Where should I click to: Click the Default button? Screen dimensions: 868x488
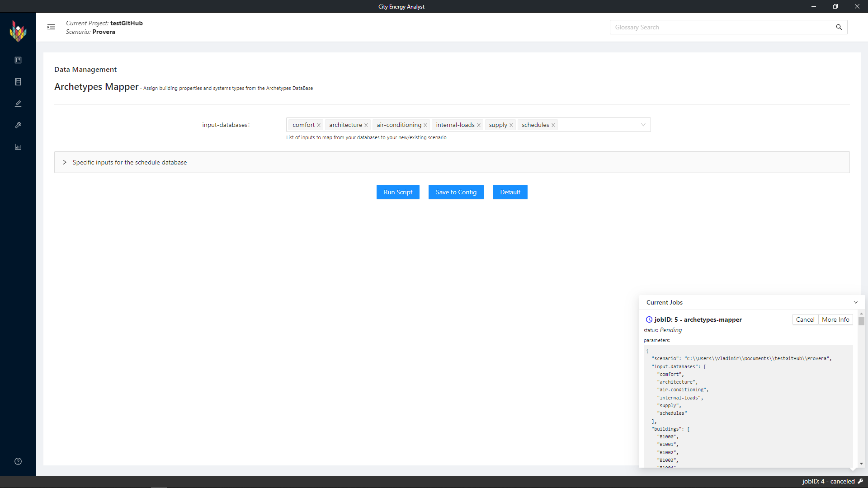click(510, 192)
